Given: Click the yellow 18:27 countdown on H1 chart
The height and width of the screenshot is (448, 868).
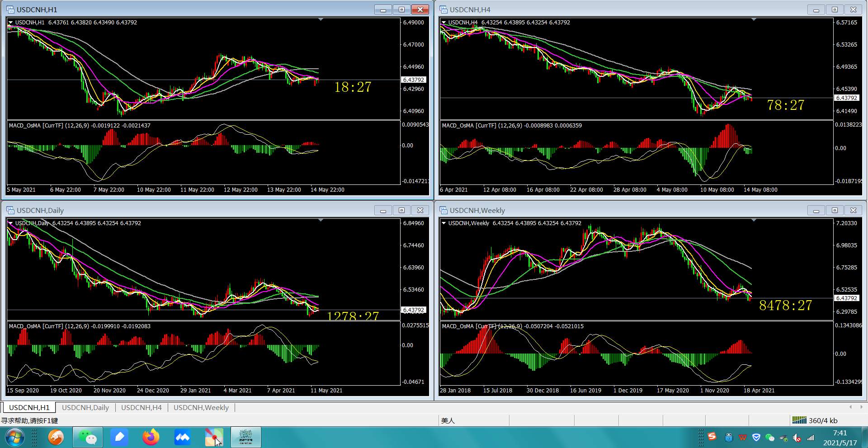Looking at the screenshot, I should tap(353, 87).
